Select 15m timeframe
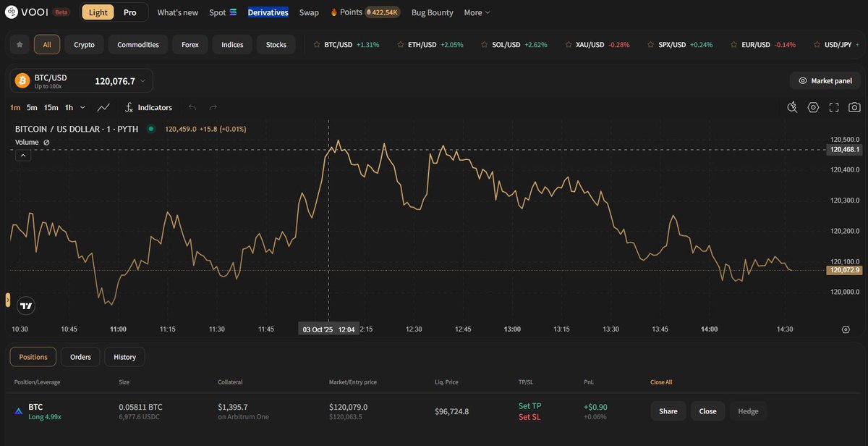This screenshot has width=868, height=446. pos(51,107)
